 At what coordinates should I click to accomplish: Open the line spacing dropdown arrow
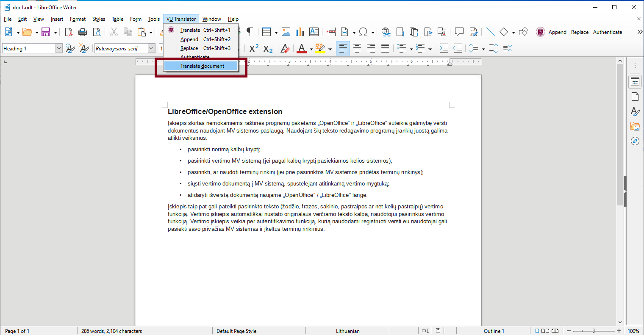click(483, 49)
